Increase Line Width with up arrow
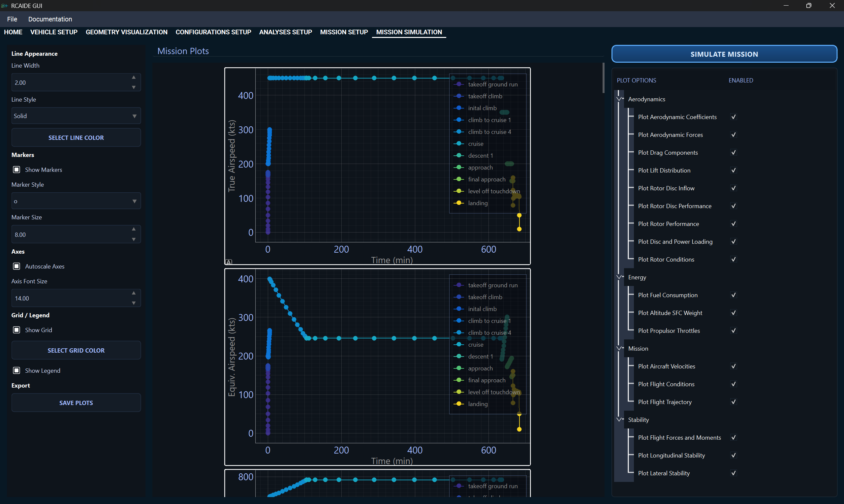The height and width of the screenshot is (504, 844). [x=134, y=78]
